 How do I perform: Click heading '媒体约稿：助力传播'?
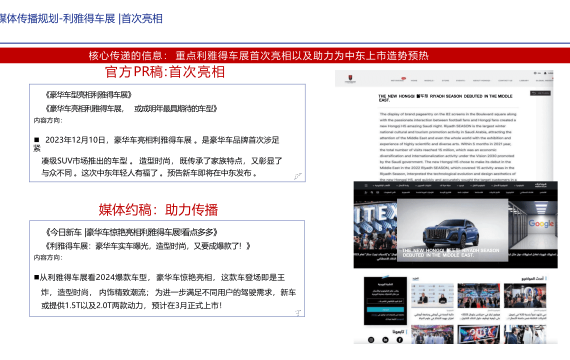[158, 210]
